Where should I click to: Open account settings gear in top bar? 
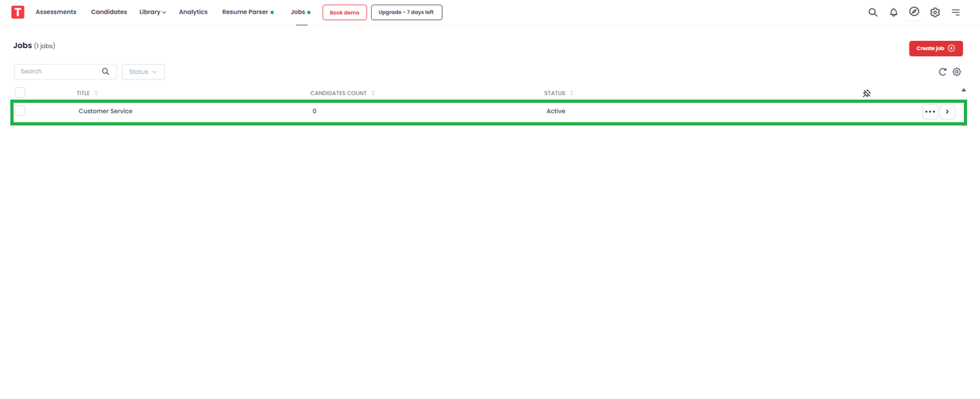coord(935,12)
